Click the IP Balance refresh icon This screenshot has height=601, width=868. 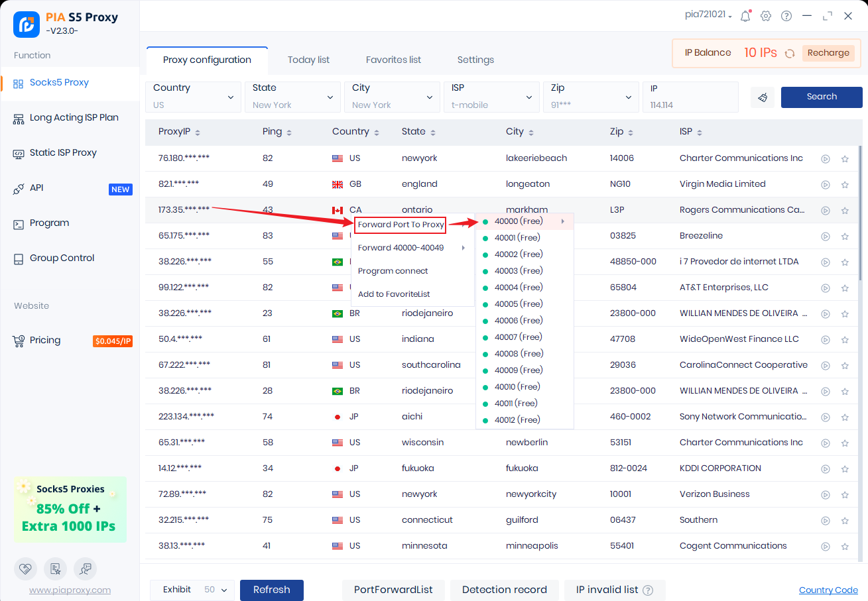click(790, 54)
